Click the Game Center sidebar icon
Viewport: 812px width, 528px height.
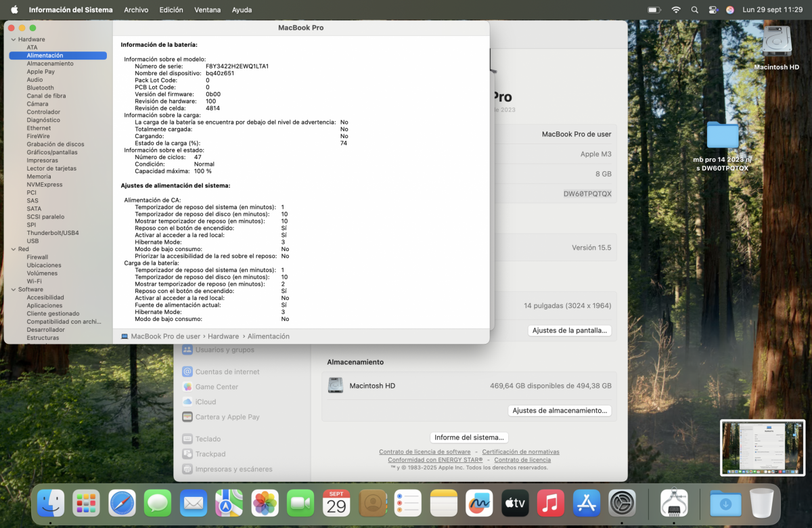[x=187, y=387]
